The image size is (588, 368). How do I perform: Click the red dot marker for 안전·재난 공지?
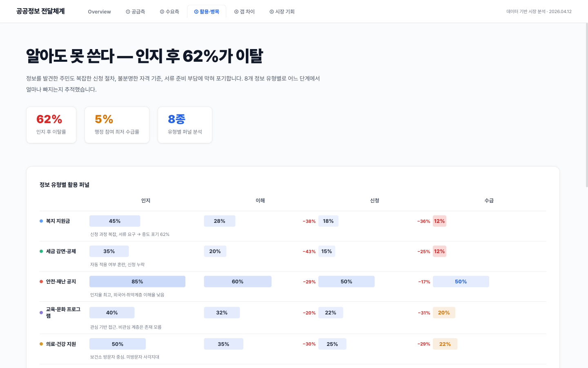(40, 281)
